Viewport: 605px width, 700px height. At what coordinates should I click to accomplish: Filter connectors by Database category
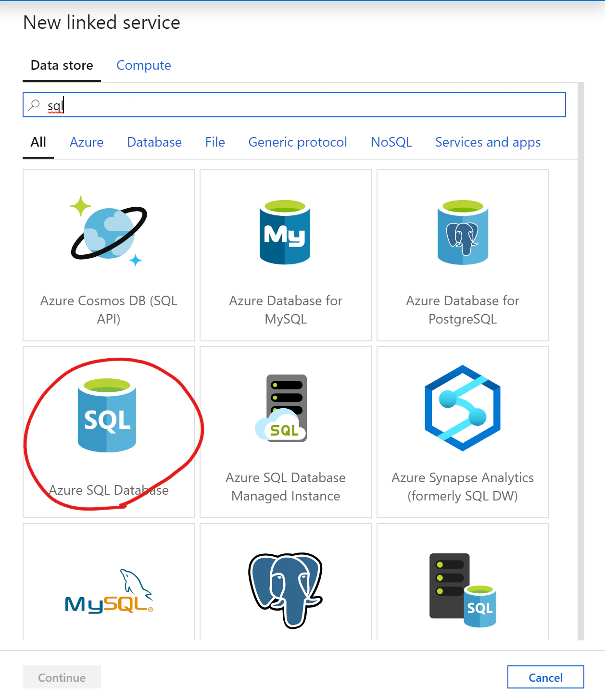154,142
